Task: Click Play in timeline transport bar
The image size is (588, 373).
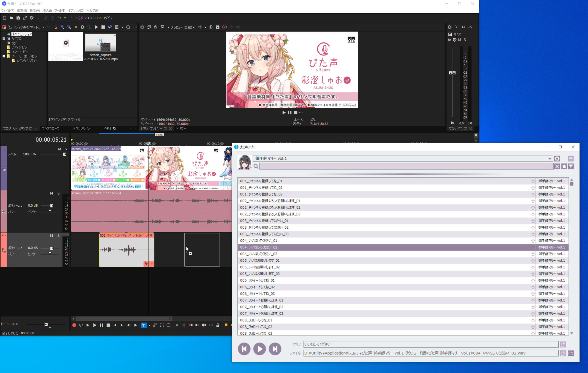Action: coord(95,325)
